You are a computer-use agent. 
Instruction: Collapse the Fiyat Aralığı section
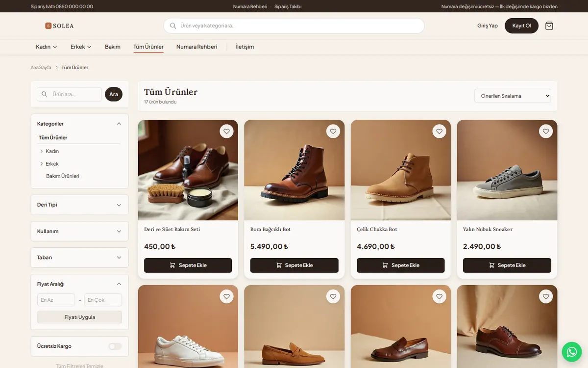(119, 284)
